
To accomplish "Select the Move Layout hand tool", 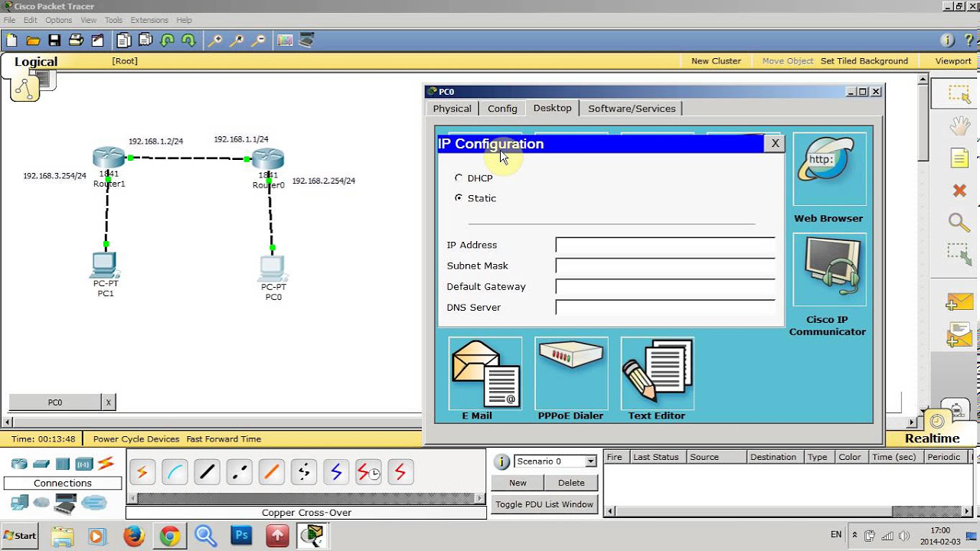I will pos(959,126).
